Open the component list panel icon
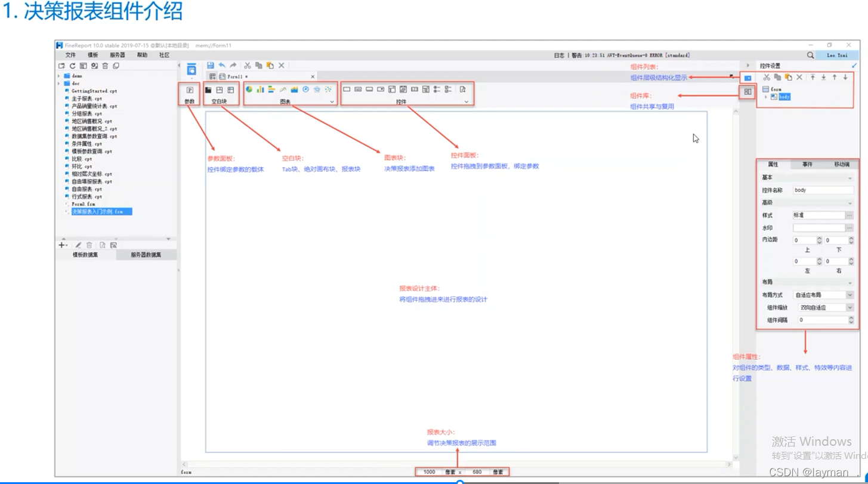 tap(747, 78)
